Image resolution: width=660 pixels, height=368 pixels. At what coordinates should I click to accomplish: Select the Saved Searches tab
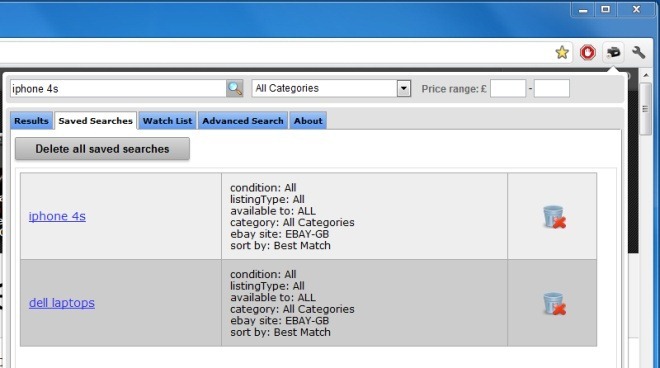tap(96, 121)
